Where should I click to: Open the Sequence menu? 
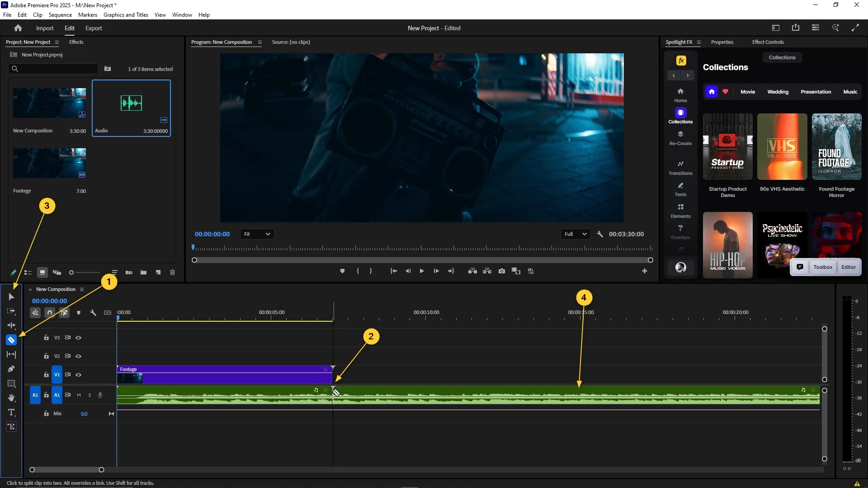60,15
